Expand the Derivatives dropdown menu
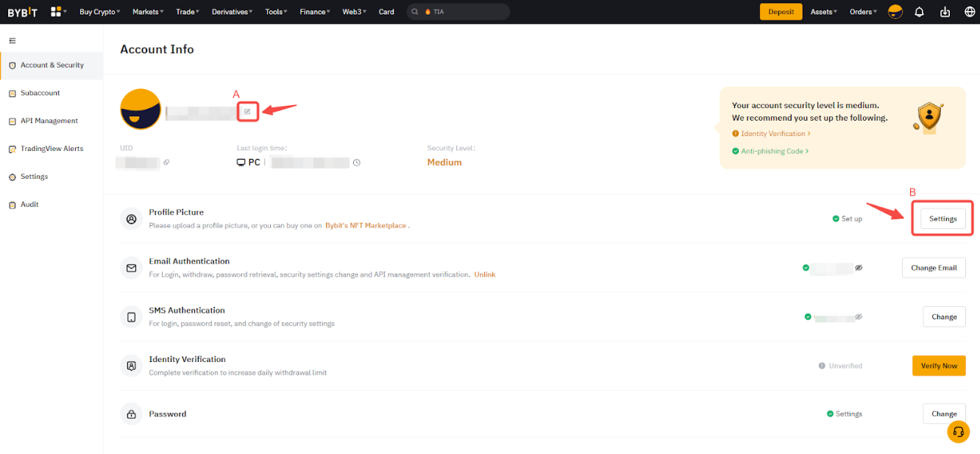 pyautogui.click(x=232, y=12)
